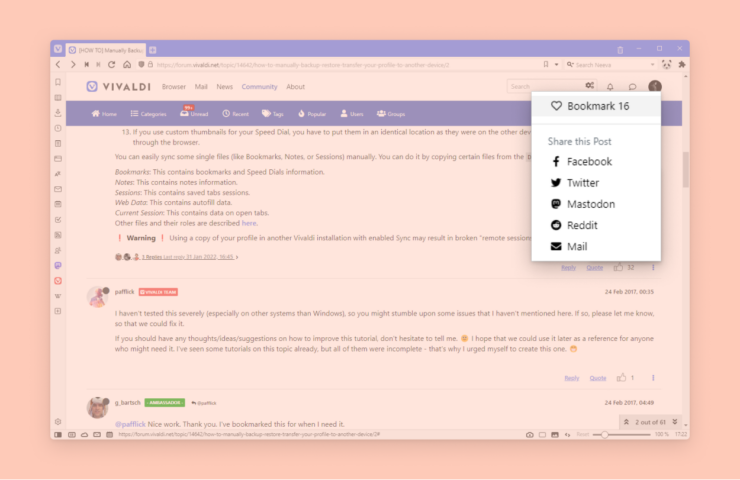Image resolution: width=740 pixels, height=480 pixels.
Task: Add a new web panel
Action: pyautogui.click(x=58, y=311)
